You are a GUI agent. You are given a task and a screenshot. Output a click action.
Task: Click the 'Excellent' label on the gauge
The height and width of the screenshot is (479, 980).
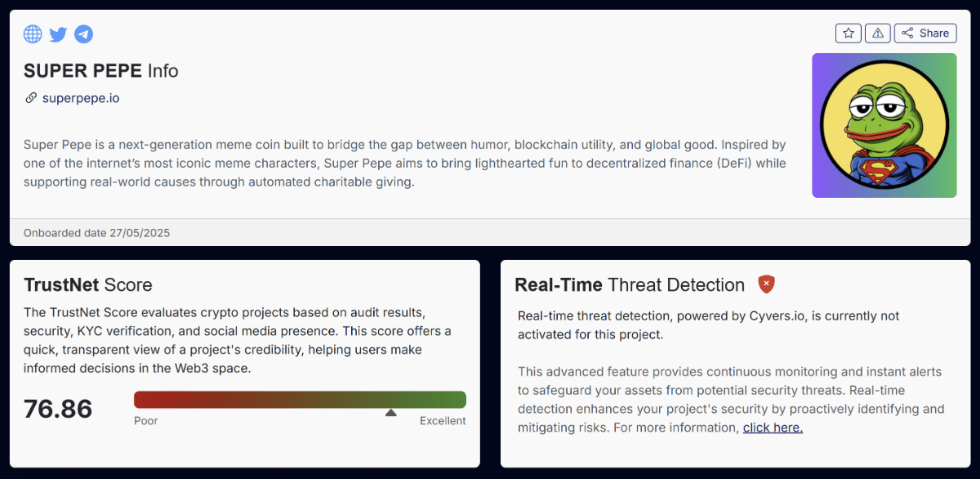[x=443, y=420]
